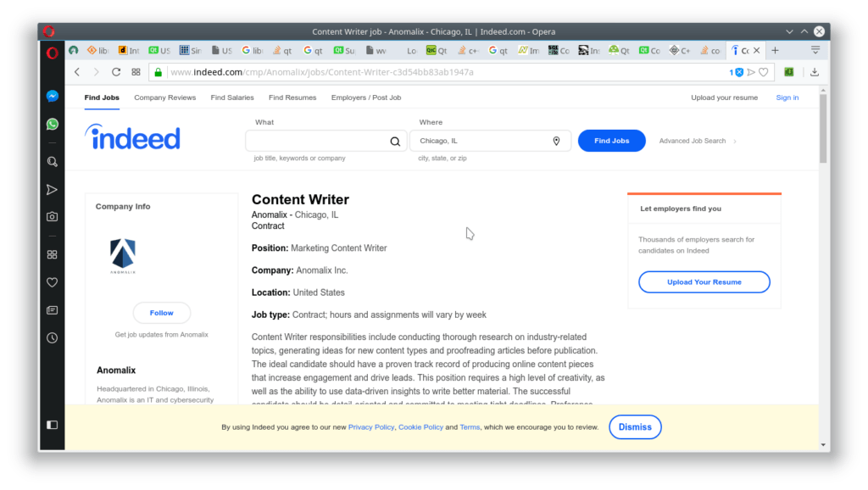Open Telegram from the sidebar

(x=52, y=189)
